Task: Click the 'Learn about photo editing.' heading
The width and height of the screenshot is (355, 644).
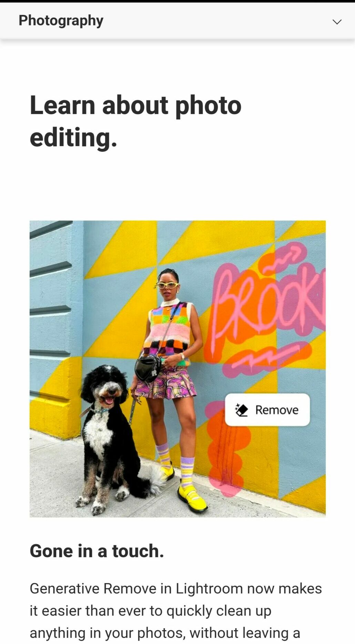Action: 135,121
